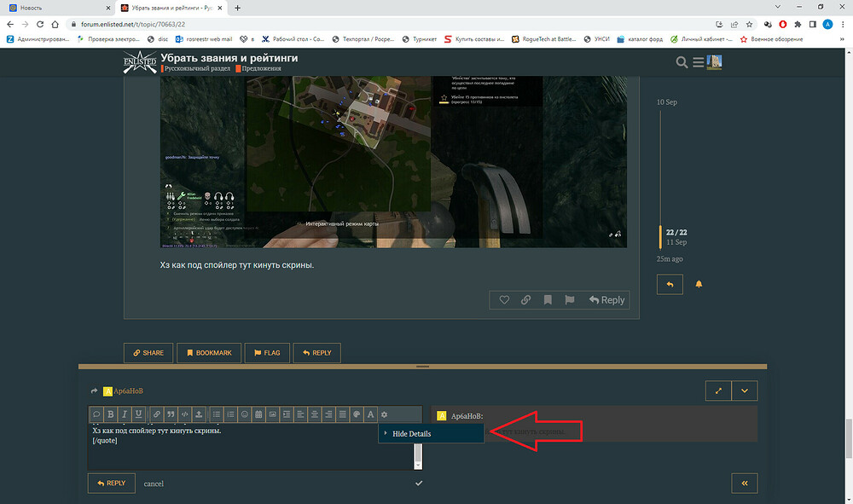This screenshot has height=504, width=853.
Task: Like the post with the heart icon
Action: (504, 300)
